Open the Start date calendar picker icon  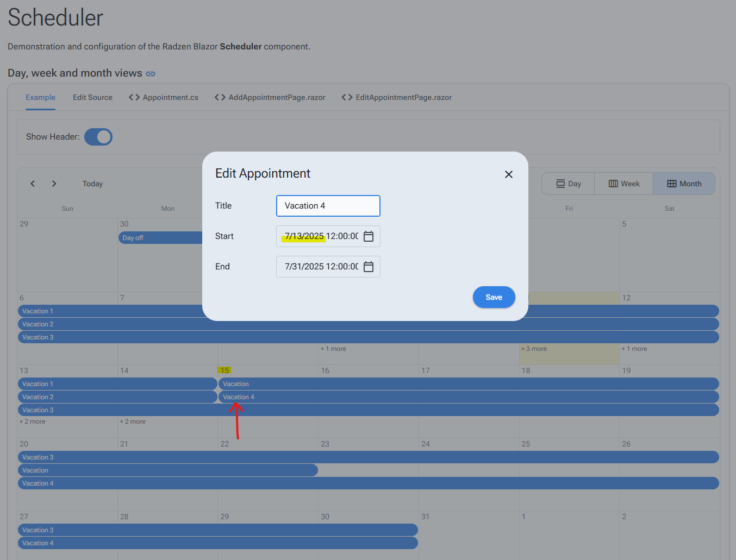coord(369,236)
